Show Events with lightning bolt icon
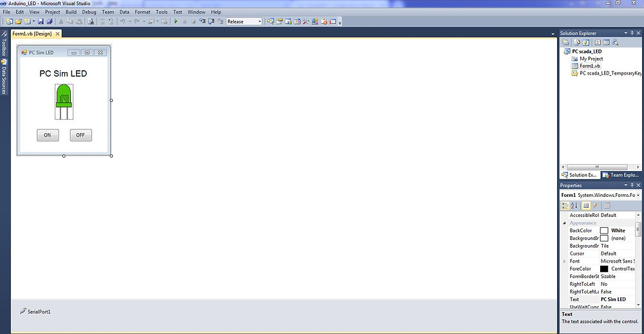Viewport: 644px width, 334px height. pyautogui.click(x=595, y=205)
